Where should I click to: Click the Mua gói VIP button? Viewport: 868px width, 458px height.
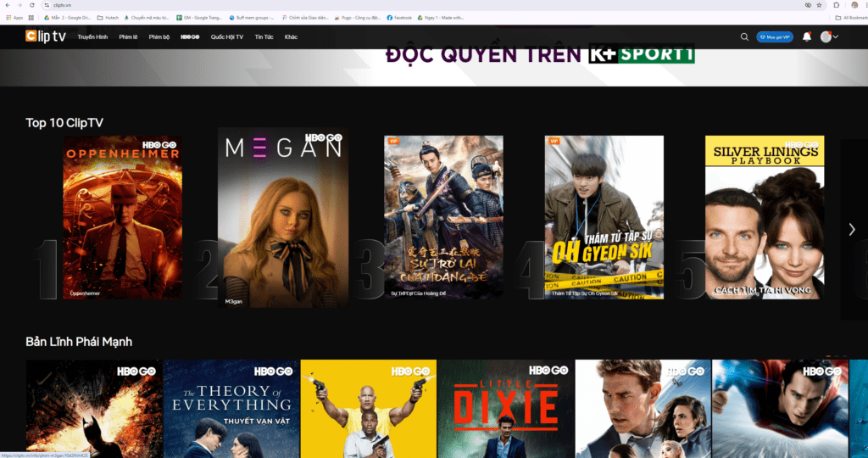click(775, 36)
